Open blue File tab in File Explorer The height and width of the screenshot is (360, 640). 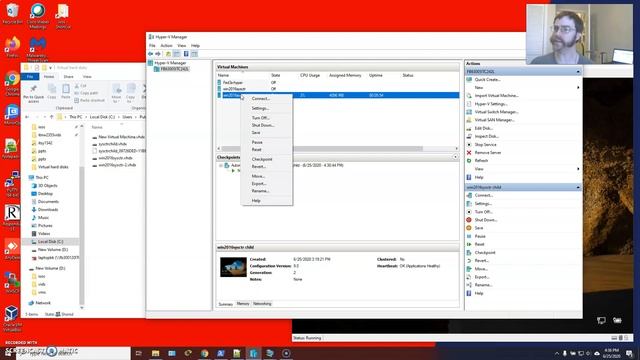pyautogui.click(x=30, y=77)
